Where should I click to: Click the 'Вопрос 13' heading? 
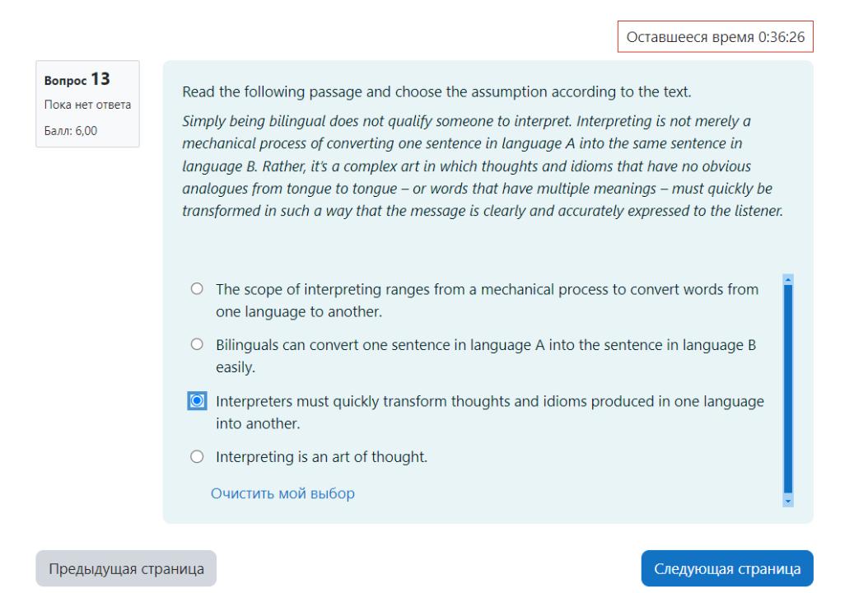[x=77, y=79]
